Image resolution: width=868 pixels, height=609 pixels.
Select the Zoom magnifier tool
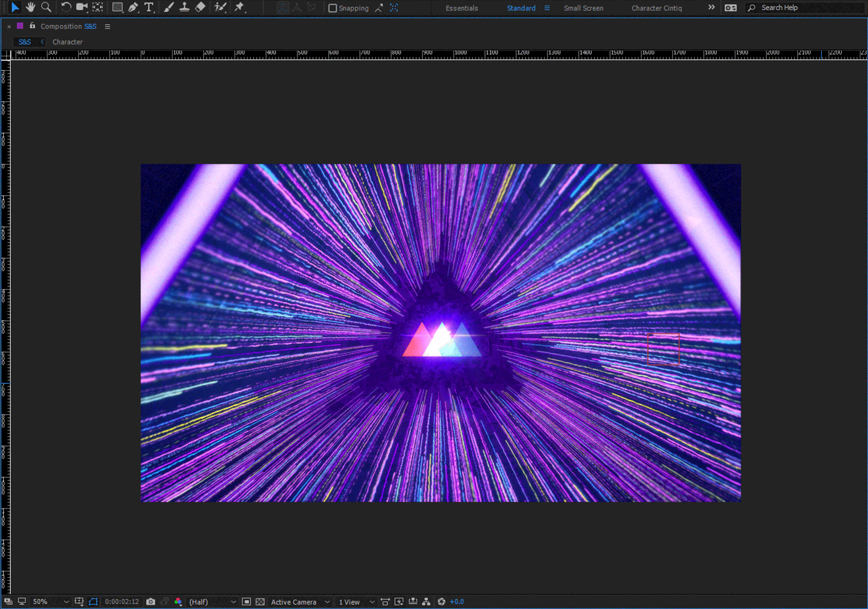[x=46, y=7]
